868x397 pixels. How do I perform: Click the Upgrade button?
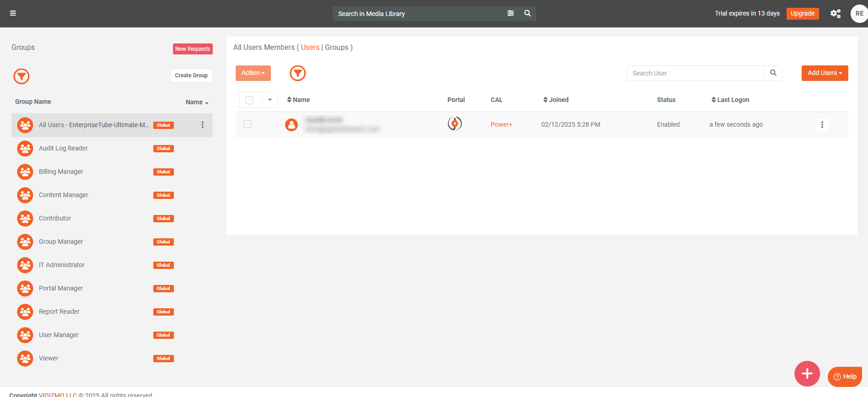tap(803, 13)
